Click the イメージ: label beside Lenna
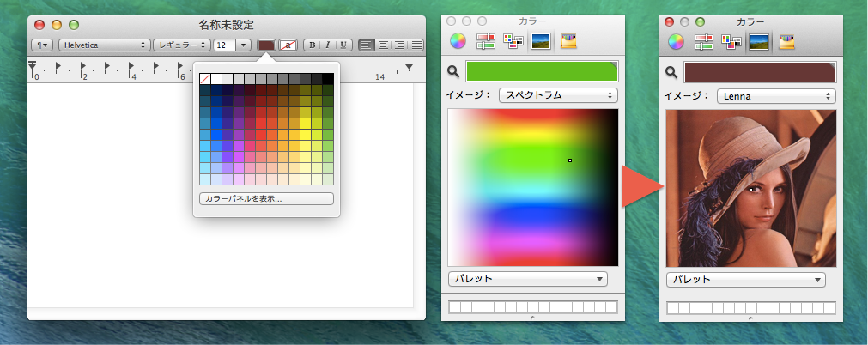Viewport: 868px width, 345px height. pos(687,96)
